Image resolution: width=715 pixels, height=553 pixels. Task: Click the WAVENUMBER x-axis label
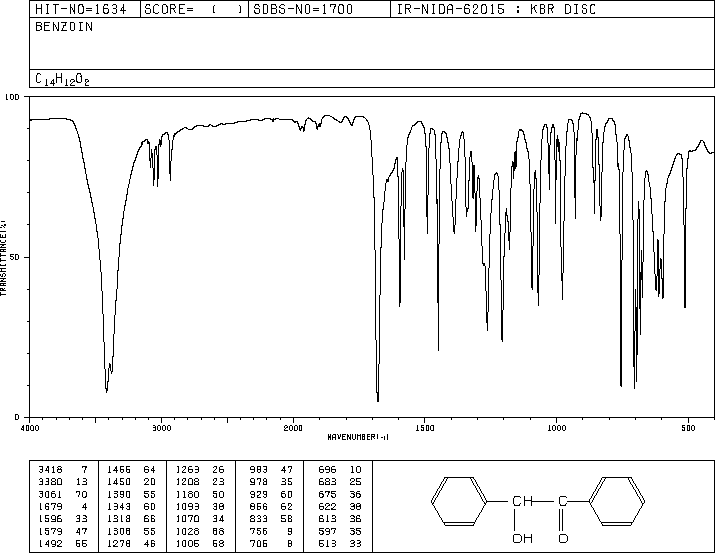(x=358, y=437)
